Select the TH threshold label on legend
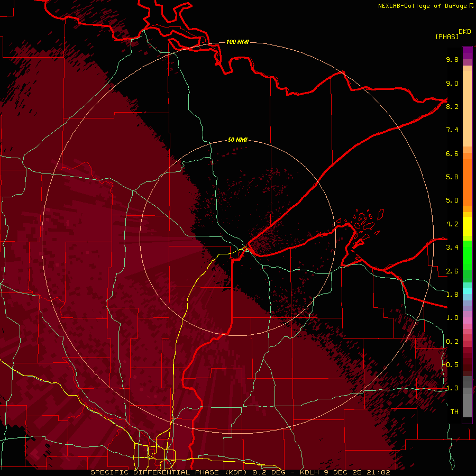 tap(454, 412)
